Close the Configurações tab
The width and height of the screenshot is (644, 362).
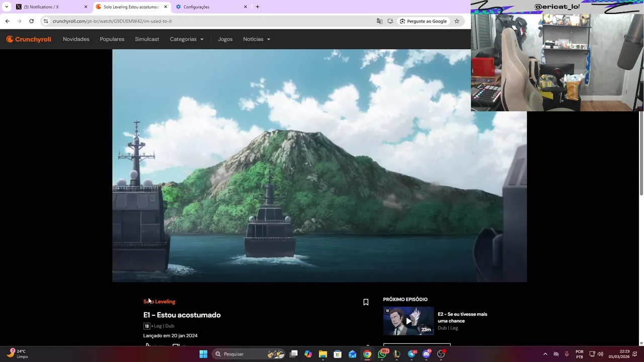tap(246, 7)
